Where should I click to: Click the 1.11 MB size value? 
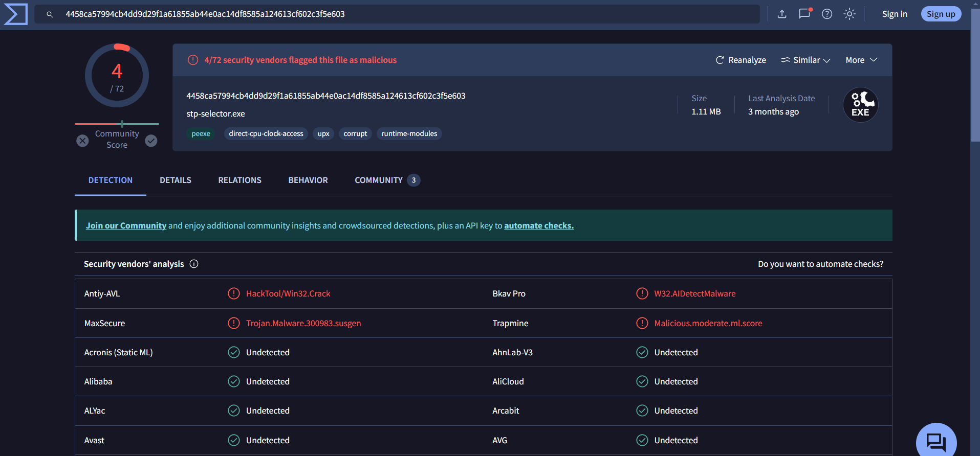[706, 111]
